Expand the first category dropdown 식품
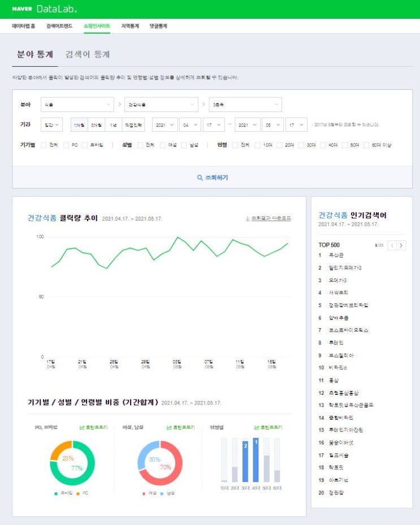The width and height of the screenshot is (420, 525). 77,105
